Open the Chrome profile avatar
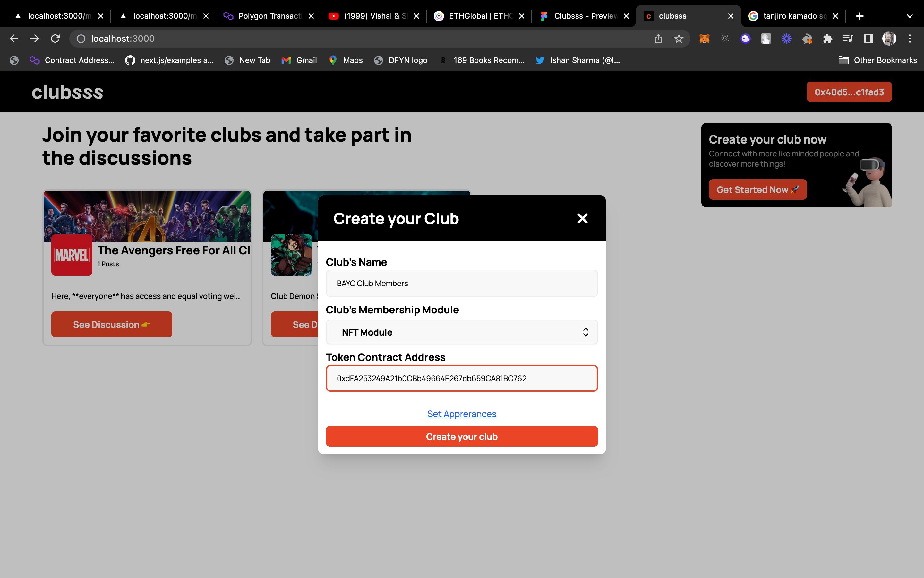The width and height of the screenshot is (924, 578). [889, 39]
